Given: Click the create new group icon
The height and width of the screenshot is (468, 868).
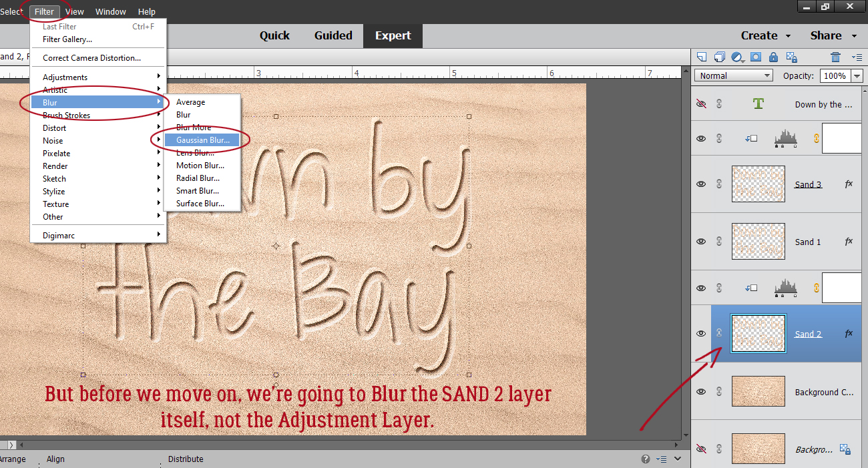Looking at the screenshot, I should click(720, 57).
